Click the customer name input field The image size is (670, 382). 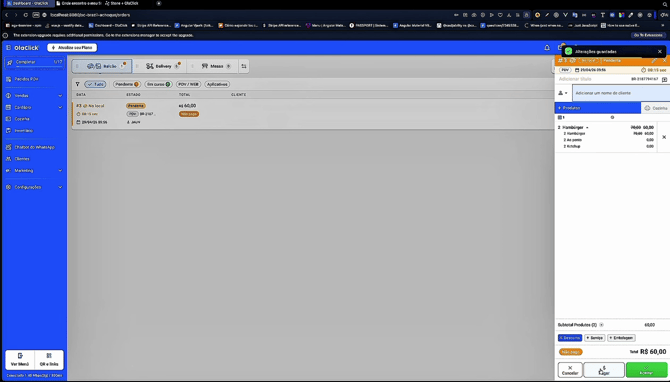tap(620, 93)
